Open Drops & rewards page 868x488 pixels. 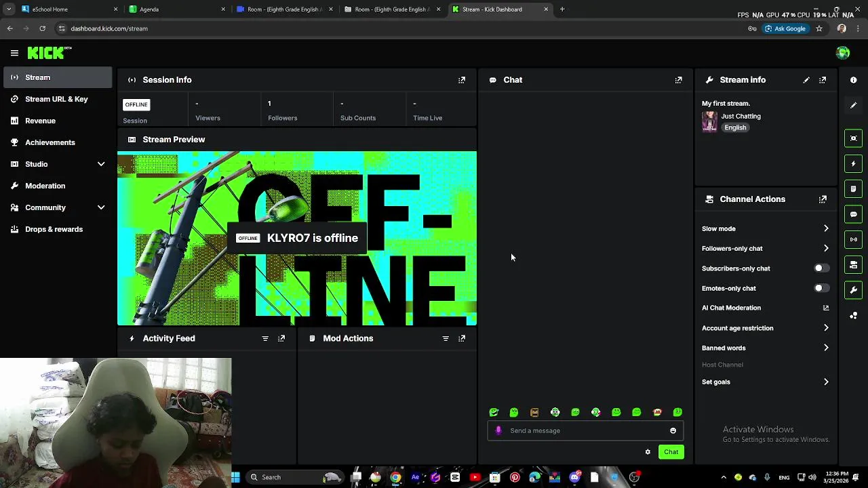(58, 229)
